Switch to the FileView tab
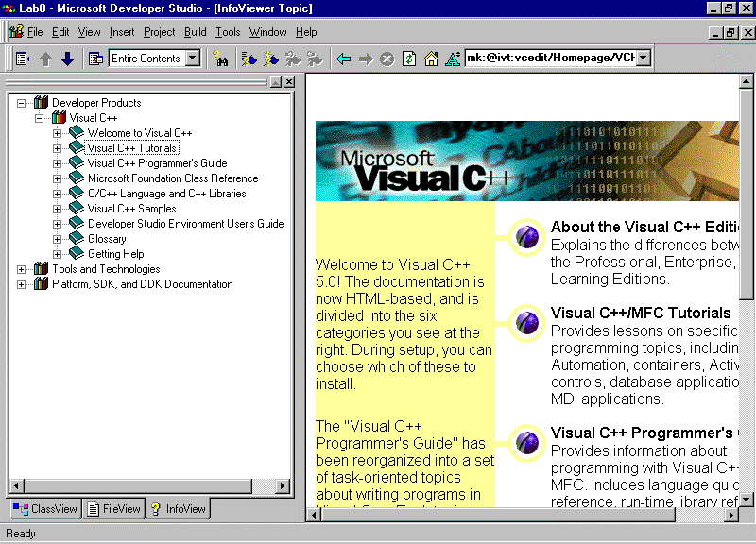 [114, 509]
